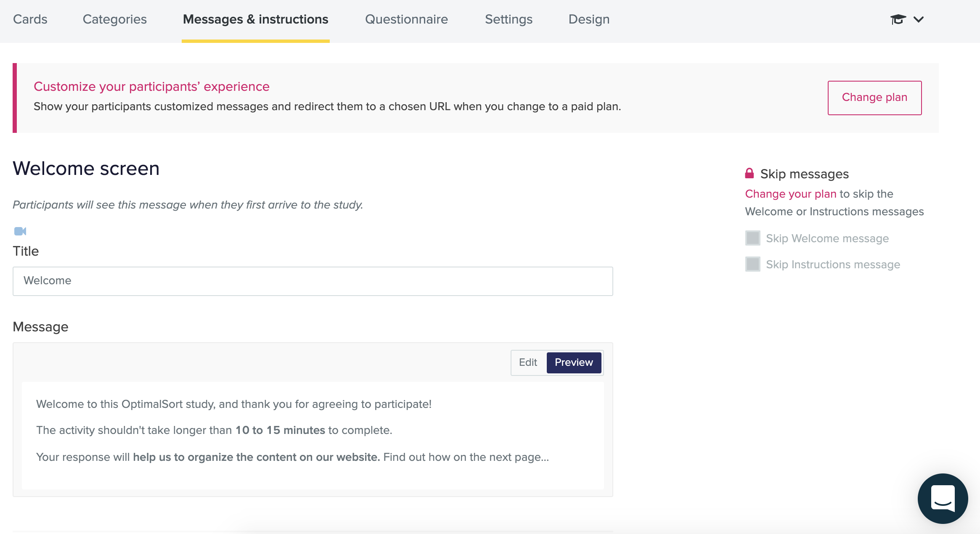Viewport: 980px width, 534px height.
Task: Click the Change plan button
Action: click(x=874, y=97)
